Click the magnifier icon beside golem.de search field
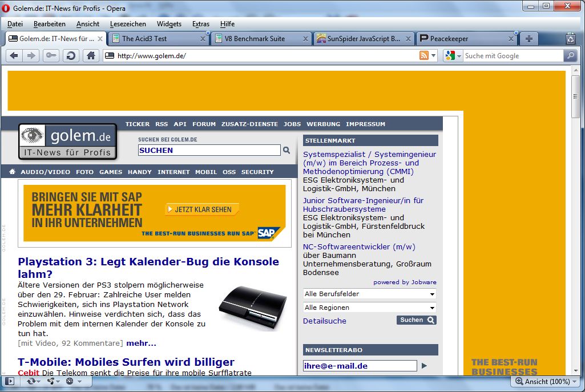 (x=287, y=150)
